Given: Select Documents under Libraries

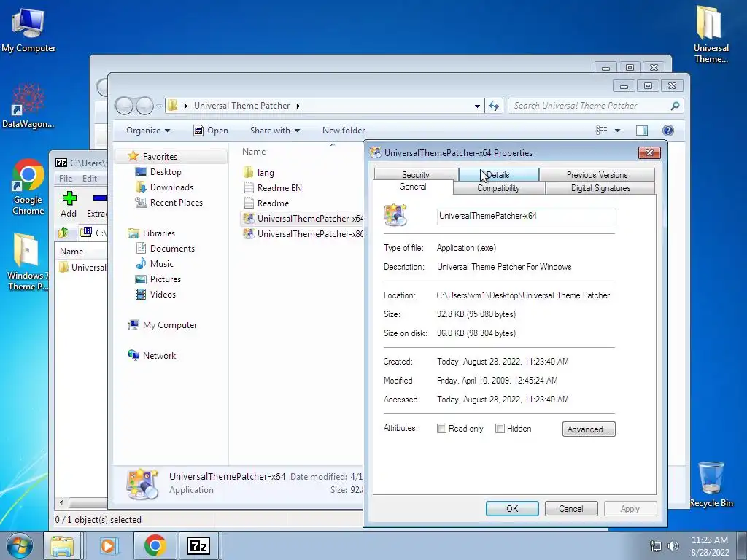Looking at the screenshot, I should click(x=166, y=248).
